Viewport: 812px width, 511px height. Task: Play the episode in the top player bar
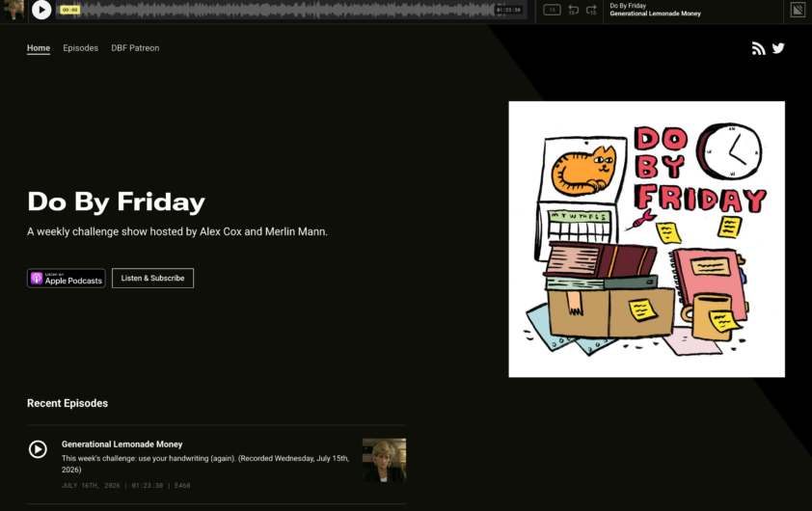(41, 10)
